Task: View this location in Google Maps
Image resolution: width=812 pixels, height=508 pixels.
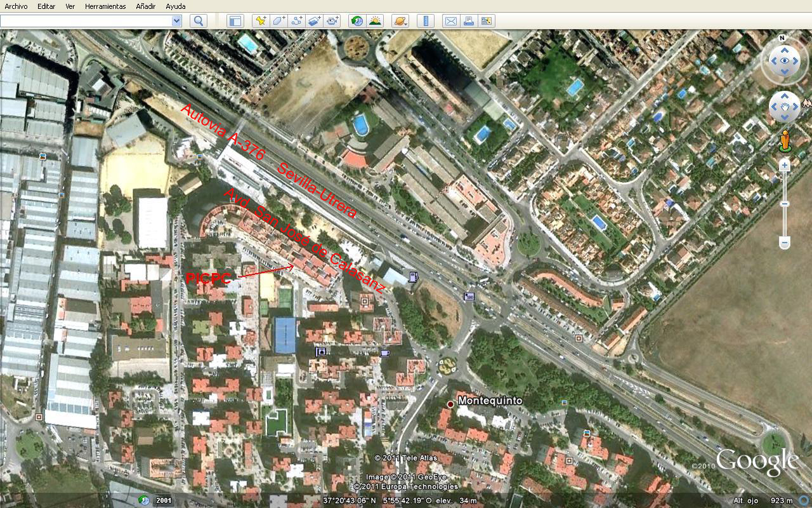Action: (487, 21)
